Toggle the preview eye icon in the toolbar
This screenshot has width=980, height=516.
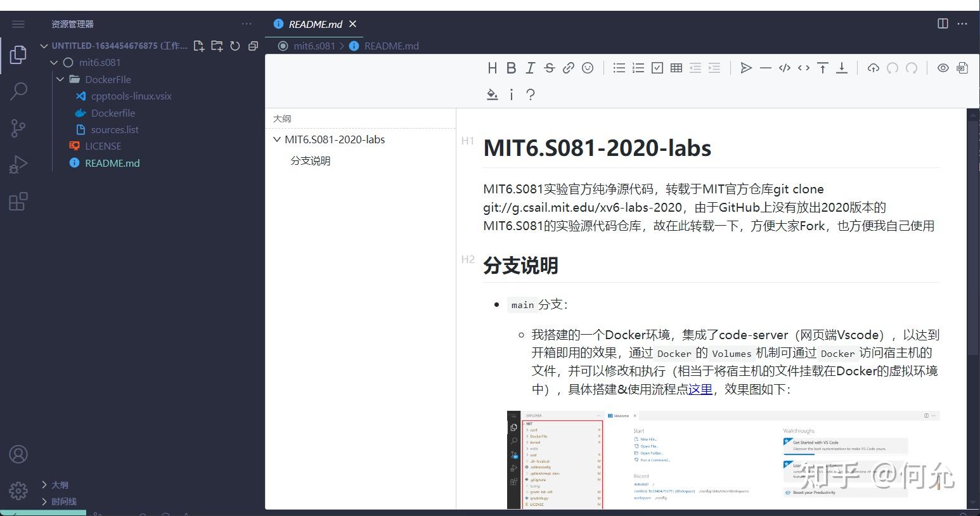coord(943,68)
